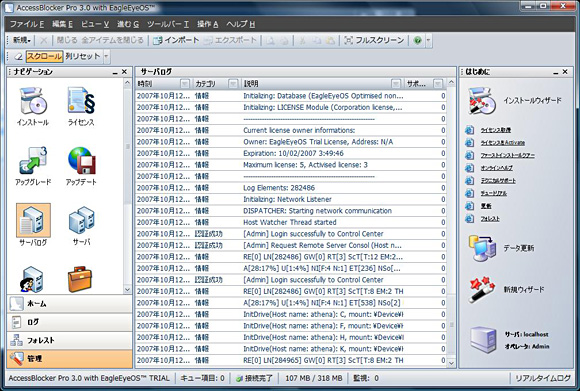This screenshot has width=580, height=391.
Task: Open the ビュー menu
Action: [x=95, y=24]
